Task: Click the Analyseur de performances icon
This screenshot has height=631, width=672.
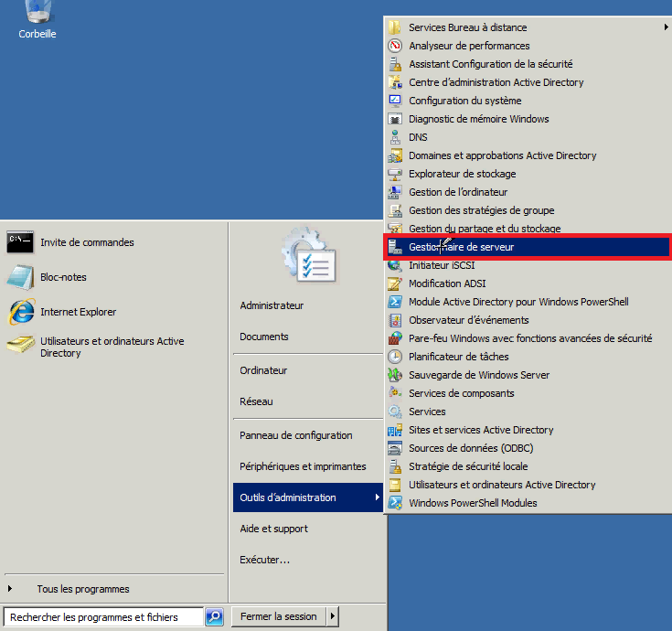Action: (395, 46)
